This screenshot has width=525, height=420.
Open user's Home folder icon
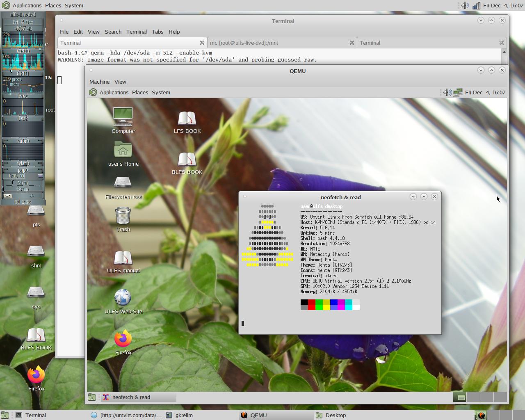(123, 150)
